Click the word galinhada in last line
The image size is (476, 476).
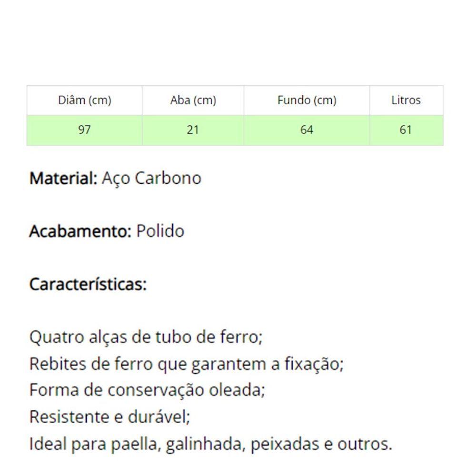[205, 445]
